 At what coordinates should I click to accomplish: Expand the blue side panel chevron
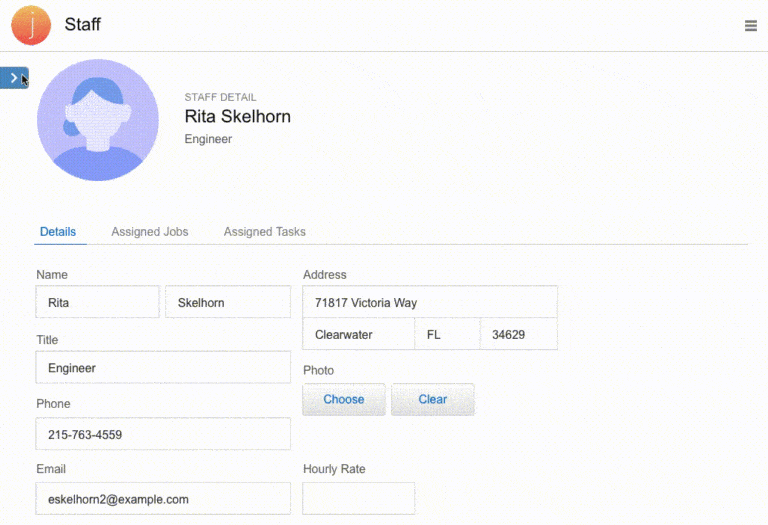click(13, 78)
